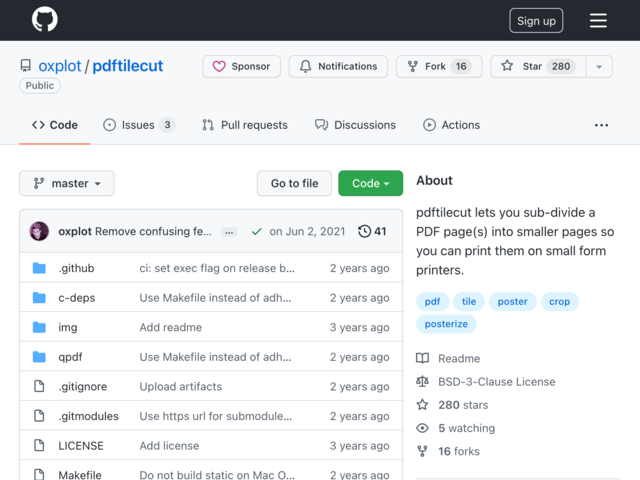Open the .gitmodules file
This screenshot has height=480, width=640.
pyautogui.click(x=89, y=416)
